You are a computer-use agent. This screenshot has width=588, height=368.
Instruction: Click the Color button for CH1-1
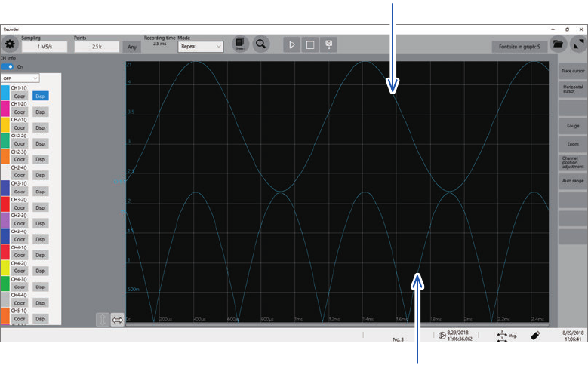tap(20, 97)
